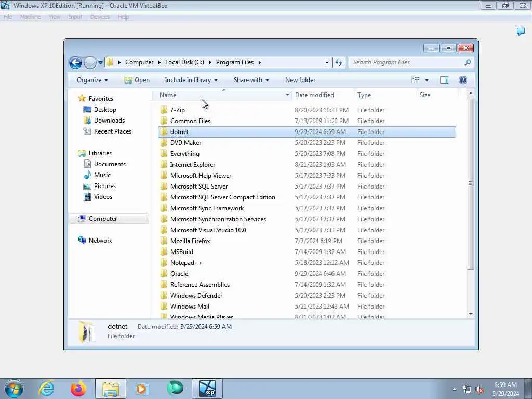This screenshot has height=399, width=532.
Task: Select the Mozilla Firefox folder icon
Action: click(x=164, y=241)
